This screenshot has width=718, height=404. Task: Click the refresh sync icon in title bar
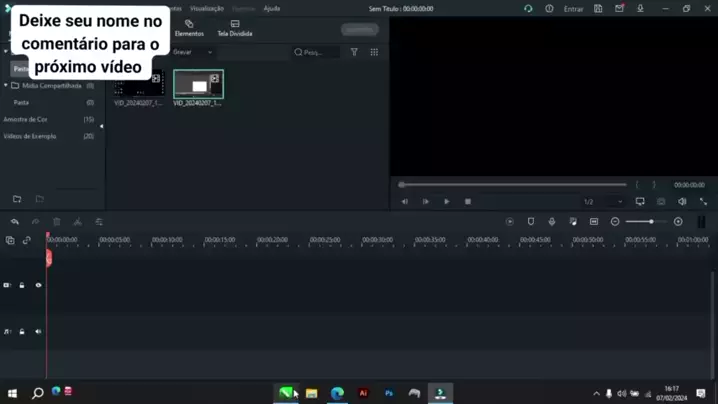click(528, 9)
